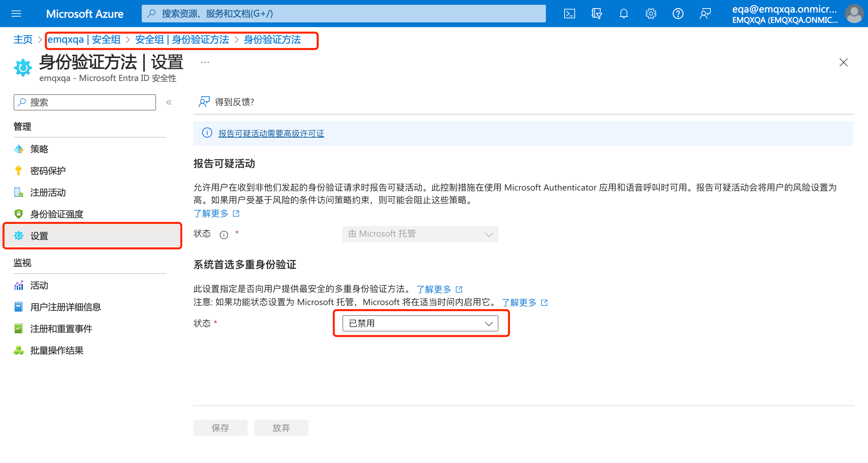Select 注册活动 in the sidebar
The width and height of the screenshot is (868, 463).
click(x=48, y=192)
